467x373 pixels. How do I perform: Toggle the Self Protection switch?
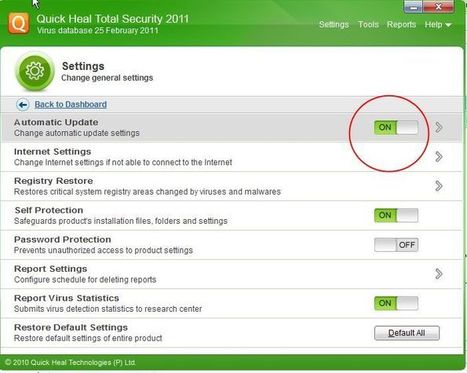(x=396, y=215)
